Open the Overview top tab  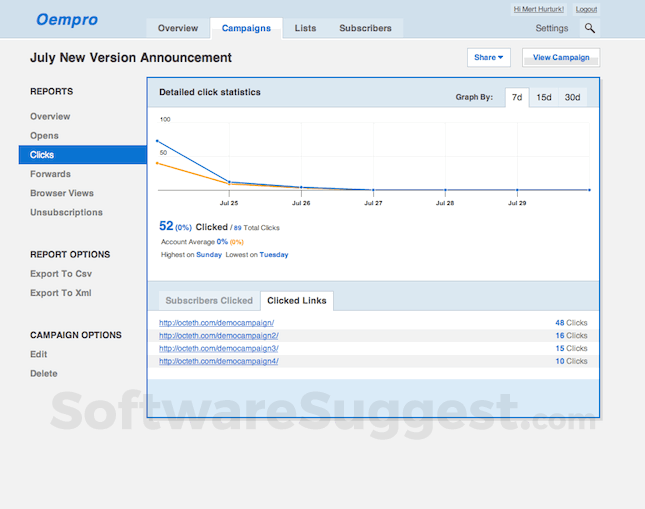178,29
